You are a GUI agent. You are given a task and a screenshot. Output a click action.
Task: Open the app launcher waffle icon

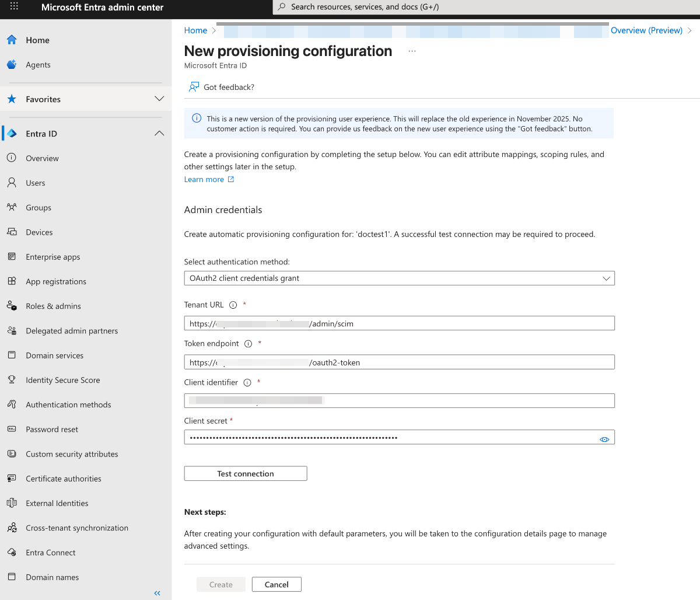tap(14, 7)
